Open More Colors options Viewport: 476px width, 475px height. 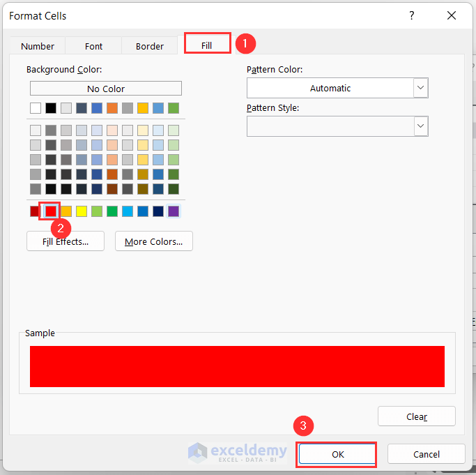tap(153, 241)
